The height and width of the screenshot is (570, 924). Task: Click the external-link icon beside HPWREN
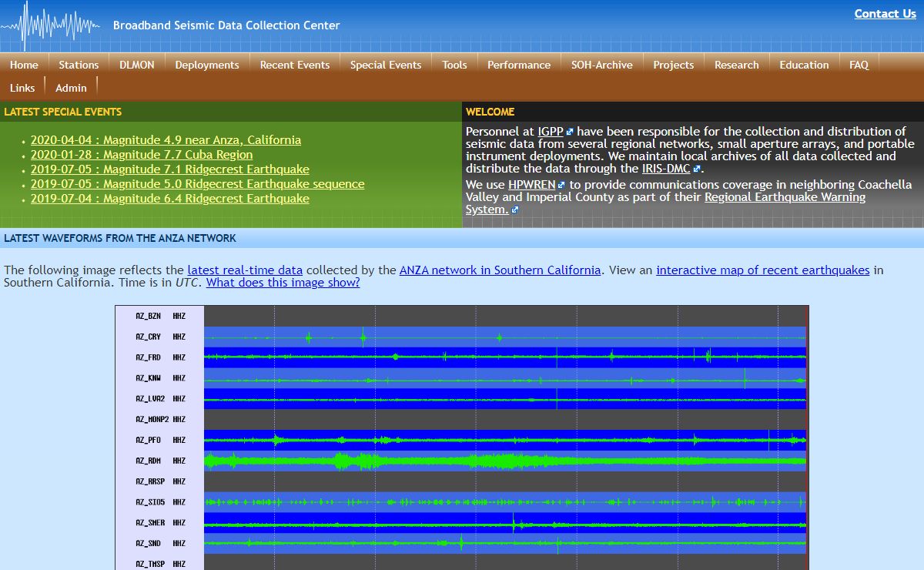[561, 186]
